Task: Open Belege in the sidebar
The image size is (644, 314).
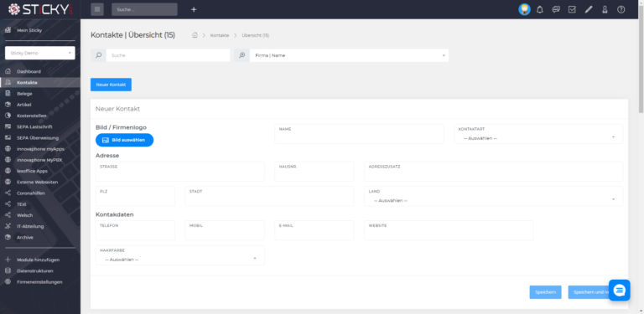Action: click(24, 94)
